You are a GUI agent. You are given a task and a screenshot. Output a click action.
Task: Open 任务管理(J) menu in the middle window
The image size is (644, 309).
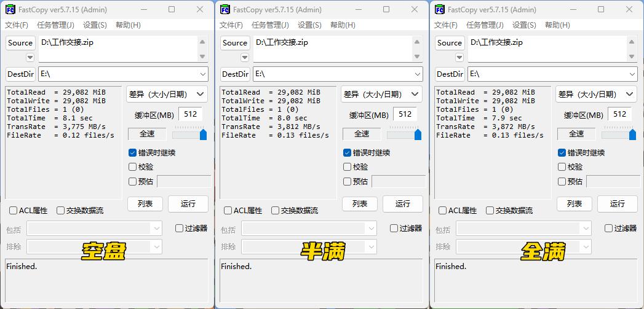pos(270,25)
